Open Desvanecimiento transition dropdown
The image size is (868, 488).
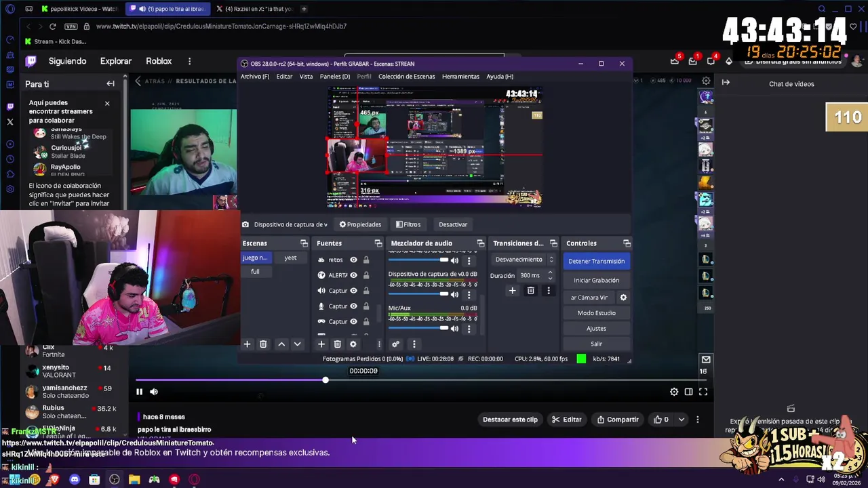pos(525,260)
